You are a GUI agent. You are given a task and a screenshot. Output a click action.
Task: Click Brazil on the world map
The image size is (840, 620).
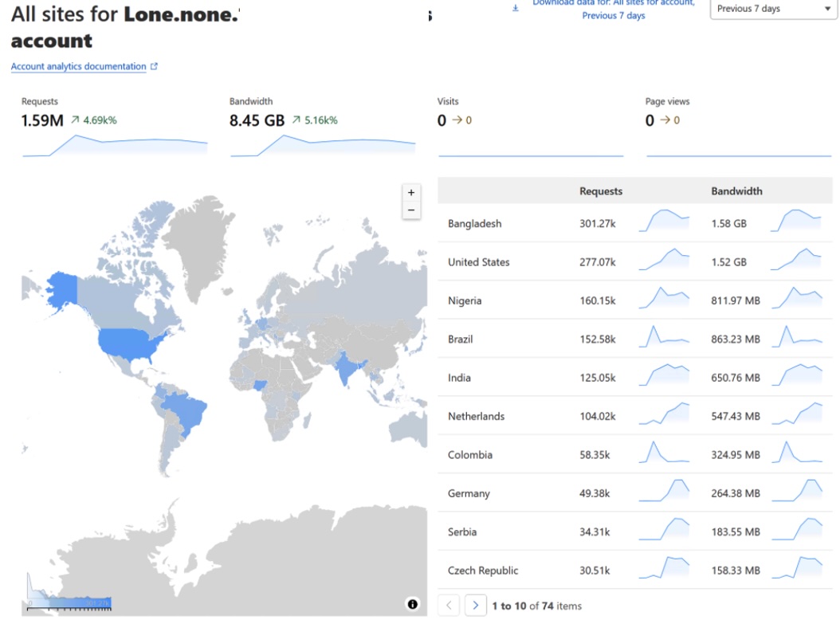click(x=185, y=413)
